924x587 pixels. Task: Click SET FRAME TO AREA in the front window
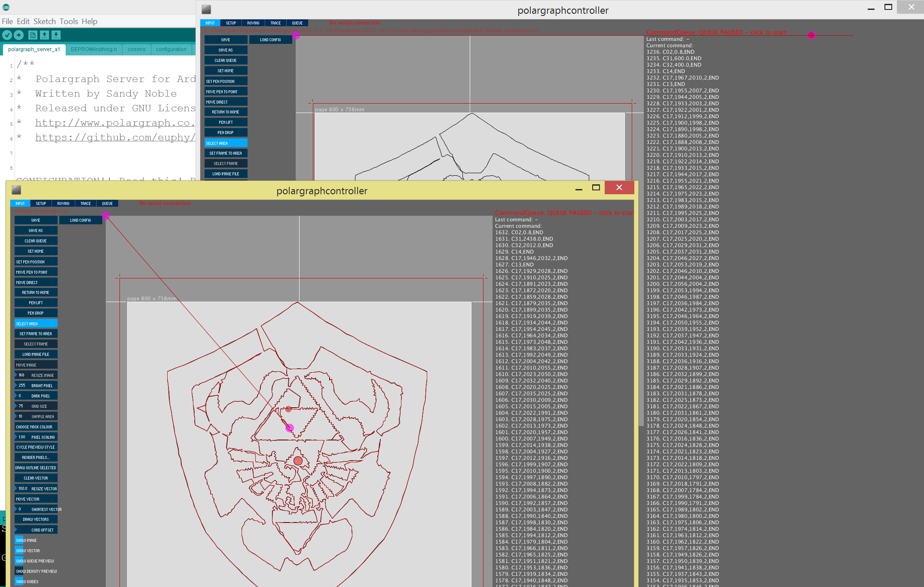[x=36, y=333]
